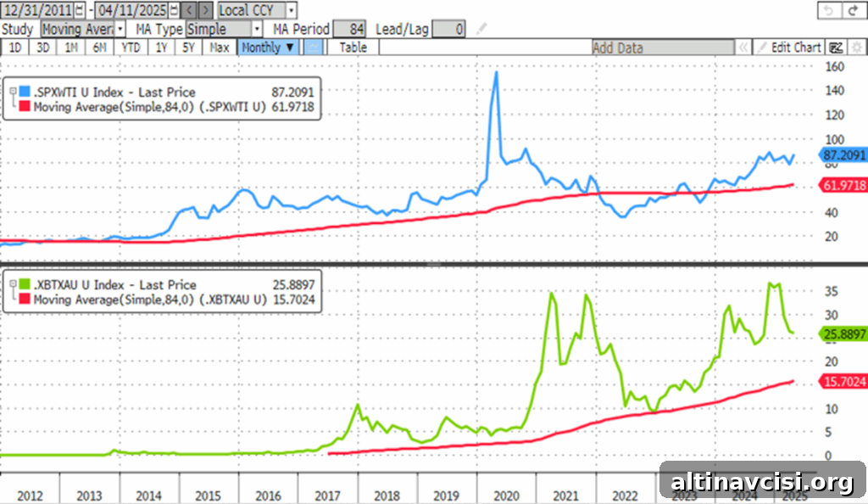Click the undo arrow icon
The image size is (868, 504).
(829, 10)
